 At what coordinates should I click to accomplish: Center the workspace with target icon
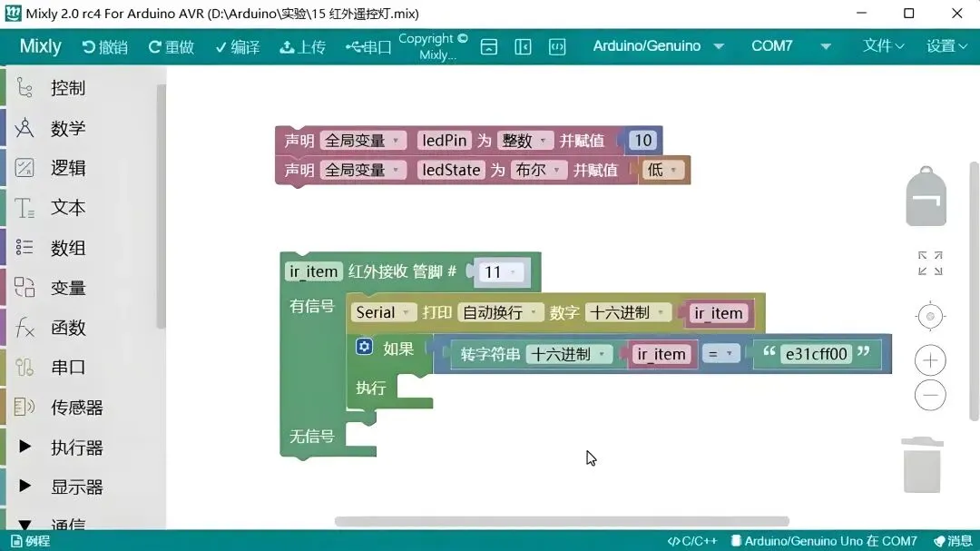tap(930, 317)
